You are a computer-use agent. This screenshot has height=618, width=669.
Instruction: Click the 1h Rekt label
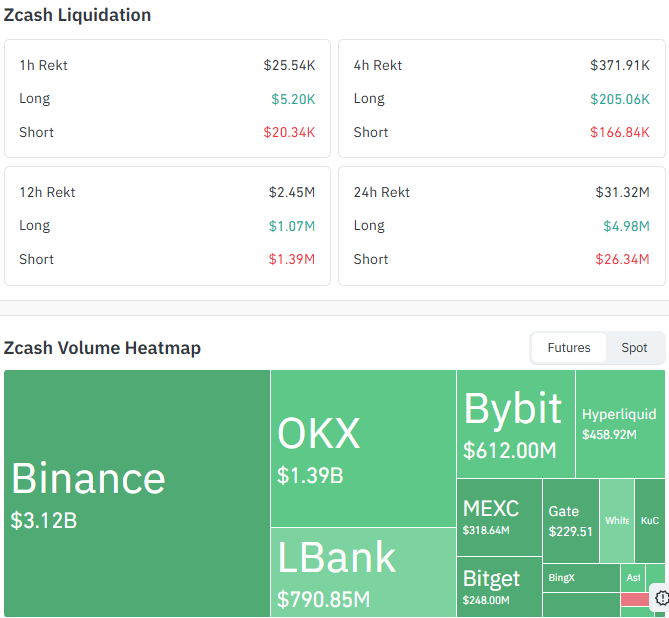click(44, 65)
